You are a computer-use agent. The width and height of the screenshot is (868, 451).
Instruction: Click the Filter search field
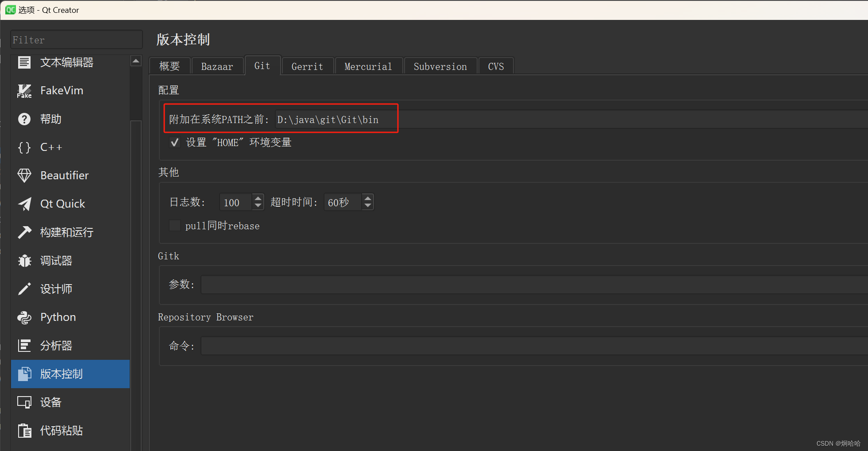click(x=77, y=40)
